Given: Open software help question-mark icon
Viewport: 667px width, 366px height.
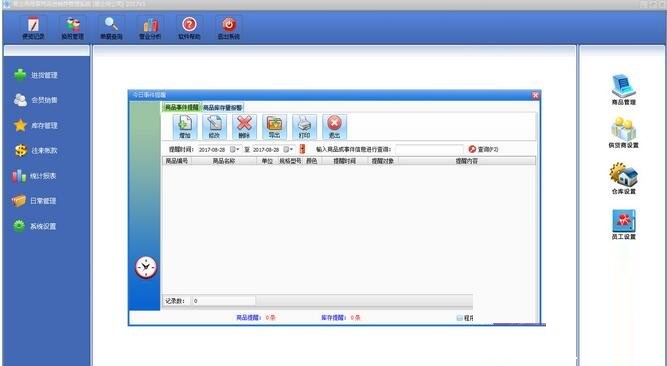Looking at the screenshot, I should 189,28.
